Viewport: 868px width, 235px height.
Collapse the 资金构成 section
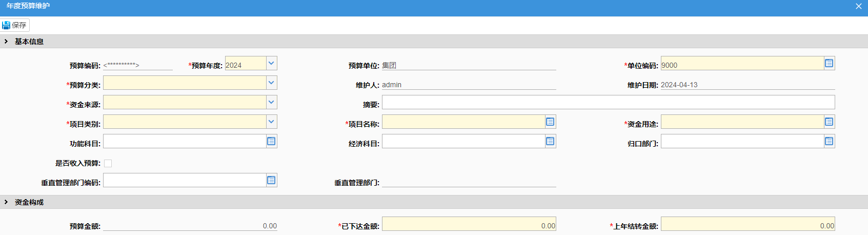coord(6,202)
